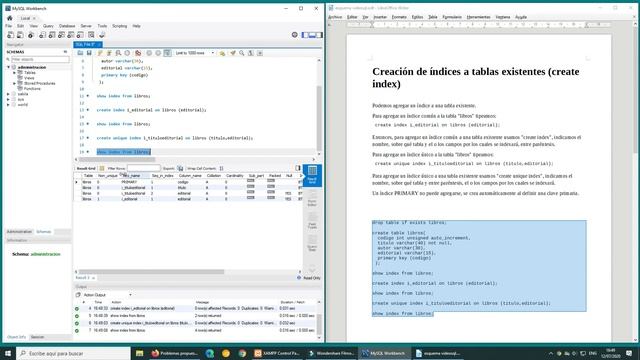This screenshot has height=360, width=640.
Task: Execute statement under cursor icon
Action: (109, 53)
